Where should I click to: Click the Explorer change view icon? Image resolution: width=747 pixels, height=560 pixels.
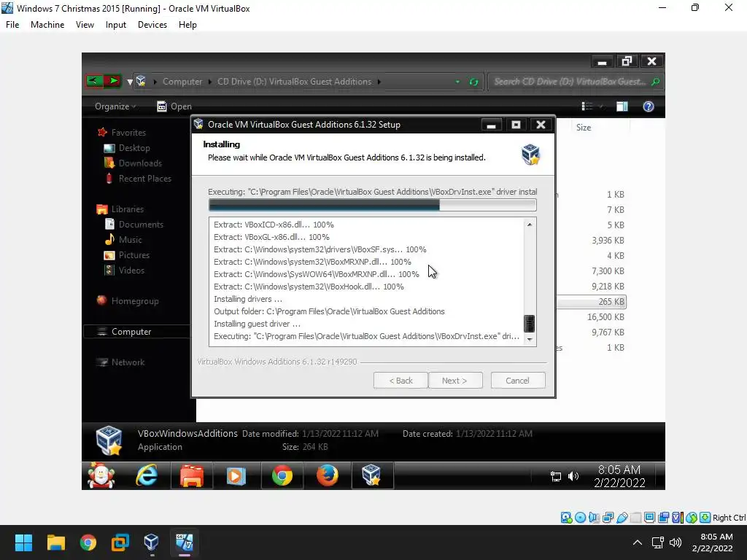(587, 106)
